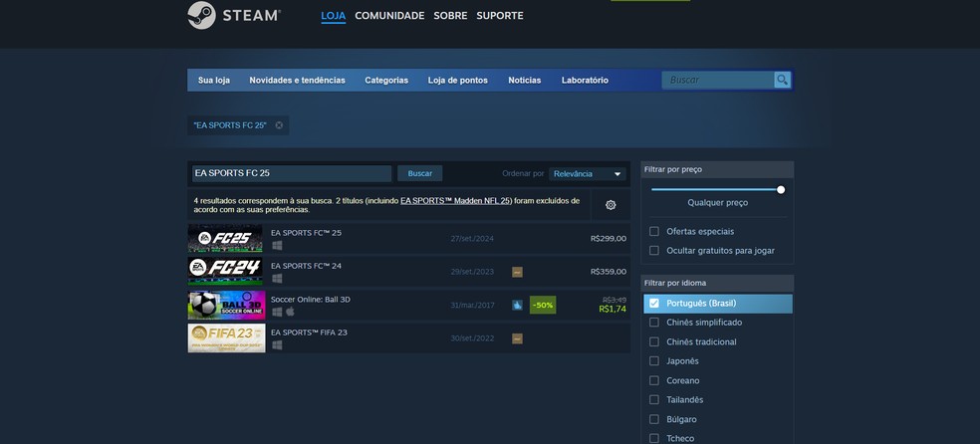Open the FC25 game thumbnail
The image size is (980, 444).
point(226,239)
